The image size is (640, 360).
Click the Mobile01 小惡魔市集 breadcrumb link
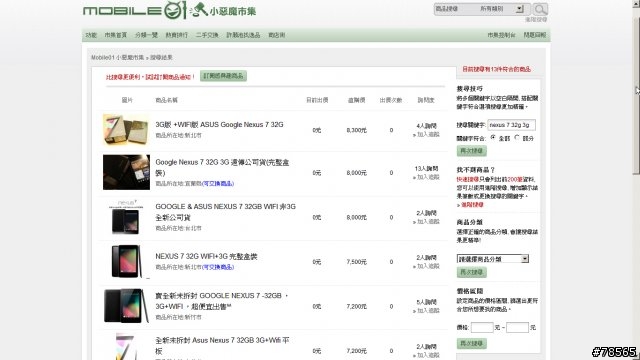pos(118,58)
